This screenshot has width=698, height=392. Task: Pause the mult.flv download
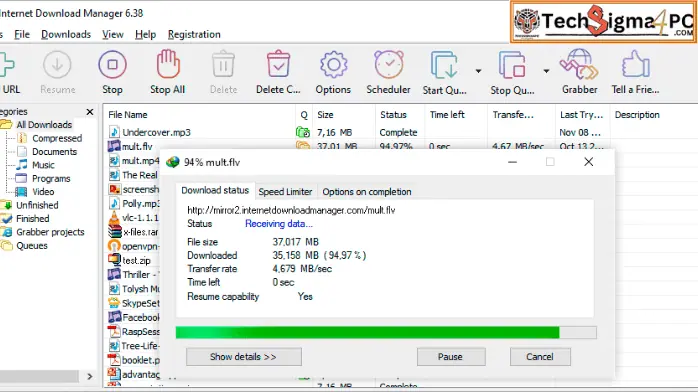450,357
